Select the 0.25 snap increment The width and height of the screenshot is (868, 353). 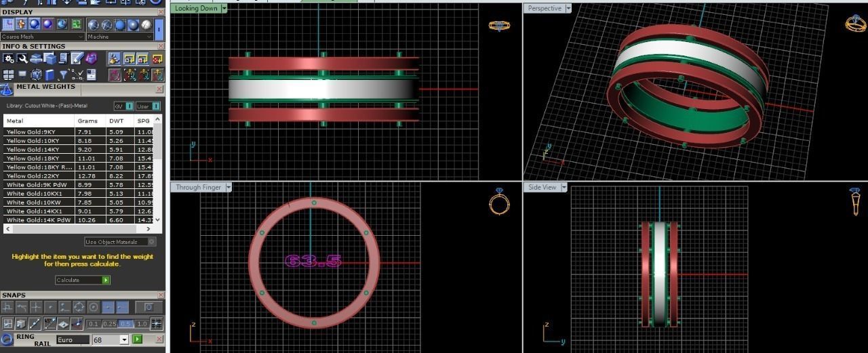tap(110, 324)
